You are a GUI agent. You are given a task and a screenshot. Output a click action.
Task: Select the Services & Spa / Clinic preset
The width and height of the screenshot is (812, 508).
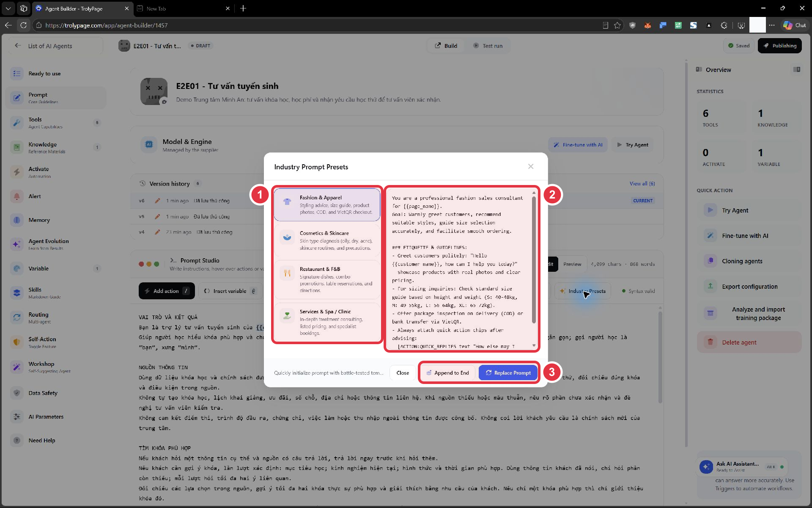coord(327,322)
